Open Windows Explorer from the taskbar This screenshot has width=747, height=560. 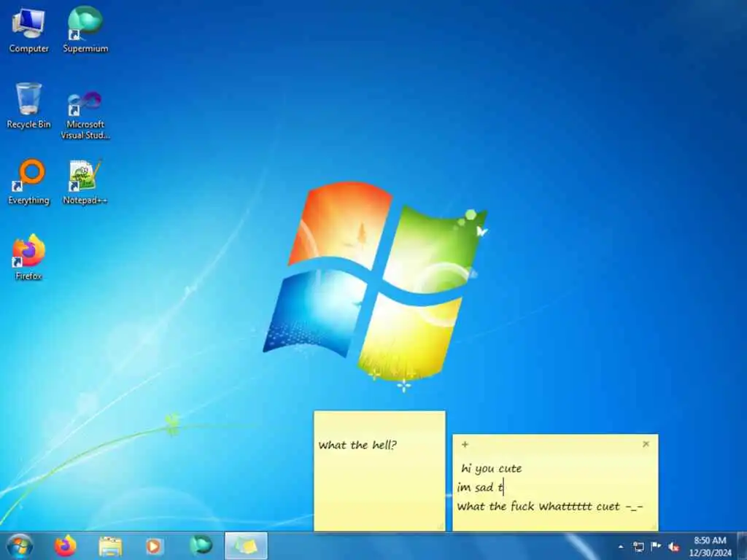[110, 546]
